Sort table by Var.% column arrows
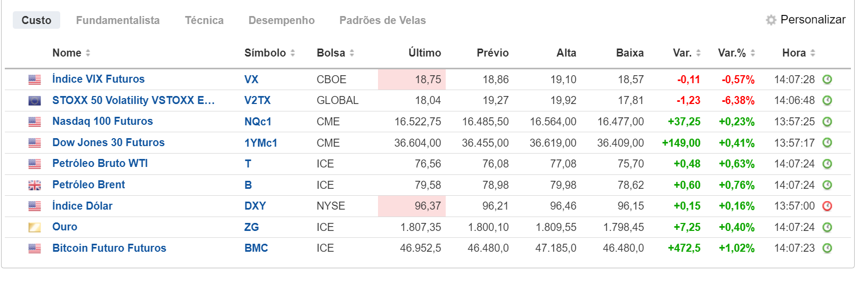Image resolution: width=868 pixels, height=296 pixels. pyautogui.click(x=753, y=53)
